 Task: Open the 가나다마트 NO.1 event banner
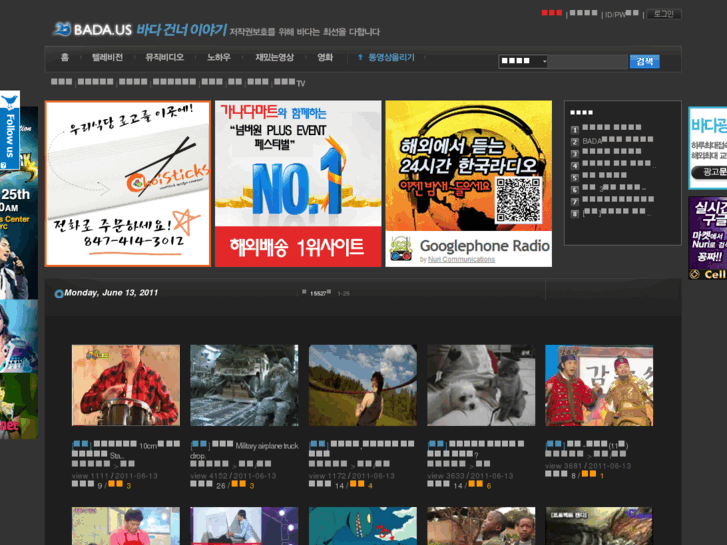click(x=298, y=184)
